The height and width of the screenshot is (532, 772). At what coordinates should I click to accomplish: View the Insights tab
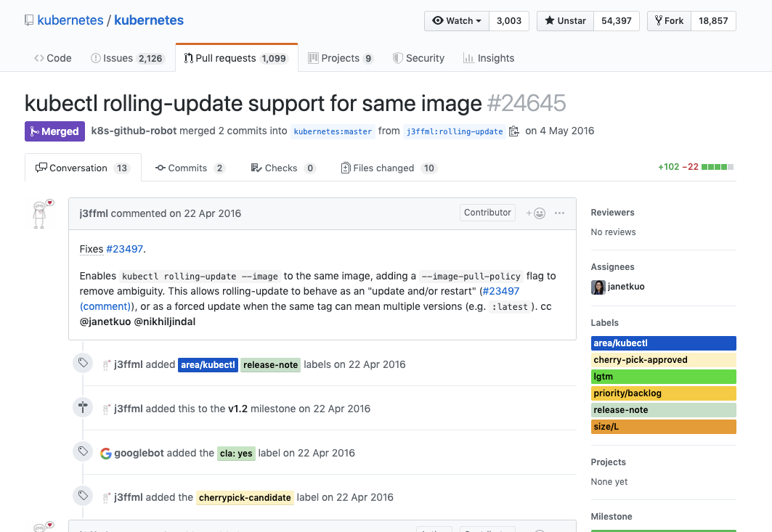tap(489, 58)
